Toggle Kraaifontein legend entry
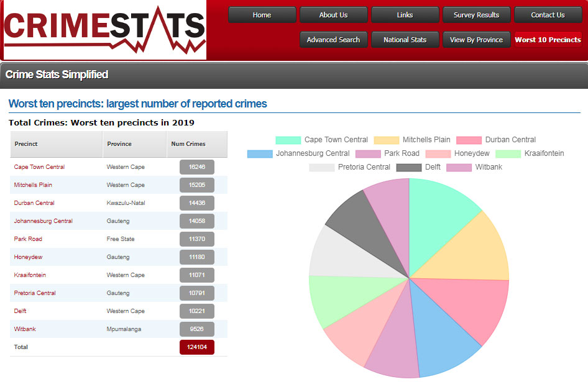 coord(544,153)
